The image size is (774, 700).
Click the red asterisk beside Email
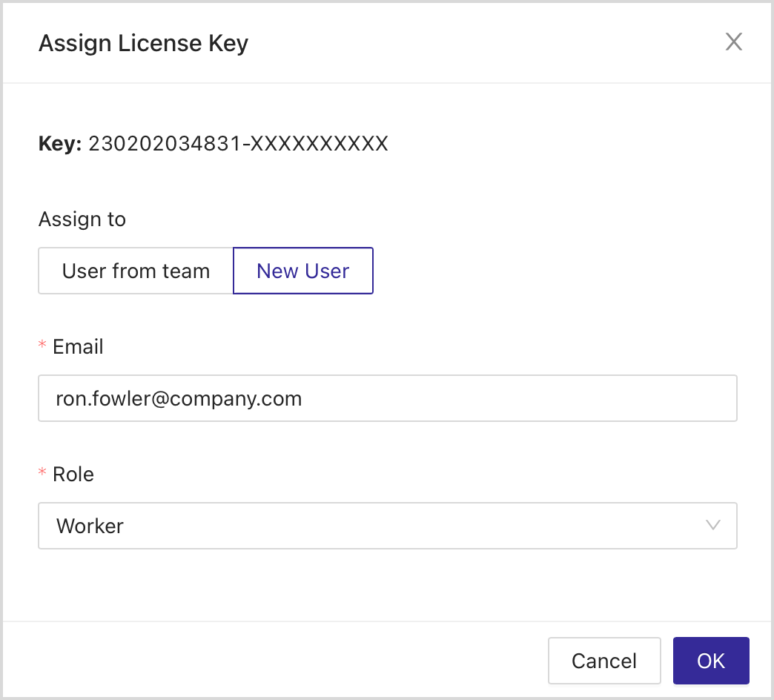(x=43, y=346)
